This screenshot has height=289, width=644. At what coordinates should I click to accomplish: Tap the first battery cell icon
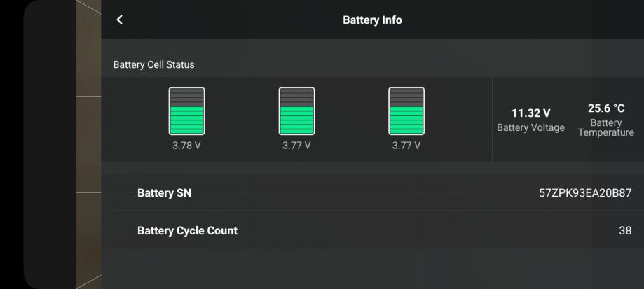187,111
